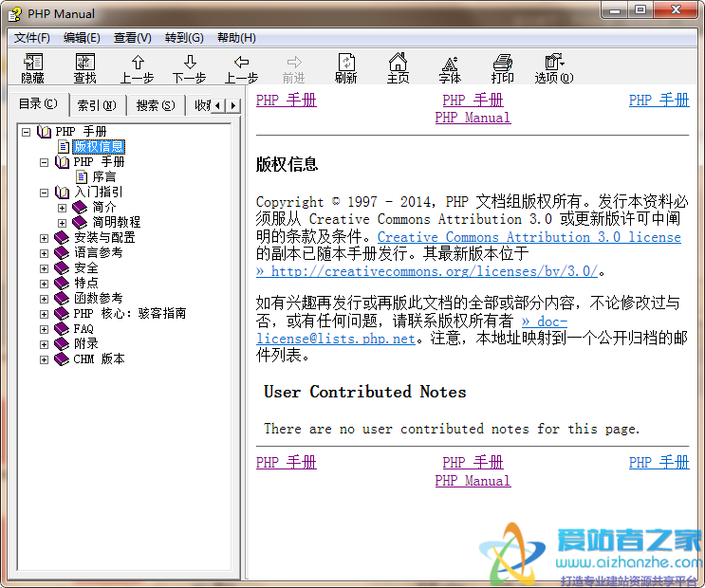The width and height of the screenshot is (705, 588).
Task: Collapse the 入门指引 node
Action: click(x=44, y=193)
